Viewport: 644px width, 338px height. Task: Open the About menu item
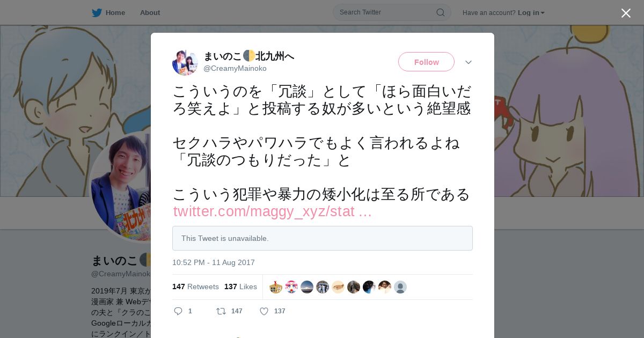(150, 13)
